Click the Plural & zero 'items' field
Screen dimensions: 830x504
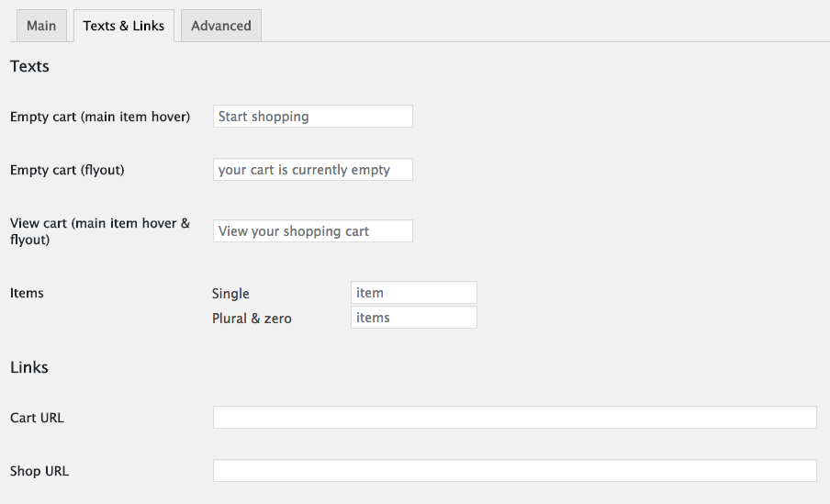click(x=413, y=318)
